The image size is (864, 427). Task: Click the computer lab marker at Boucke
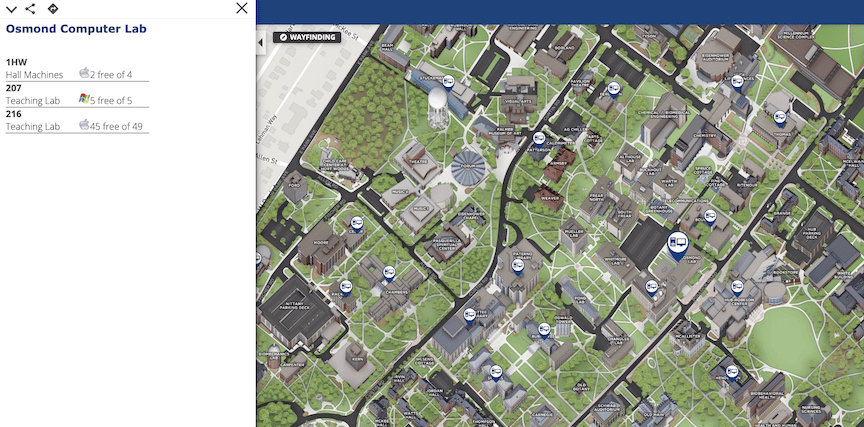[x=710, y=216]
